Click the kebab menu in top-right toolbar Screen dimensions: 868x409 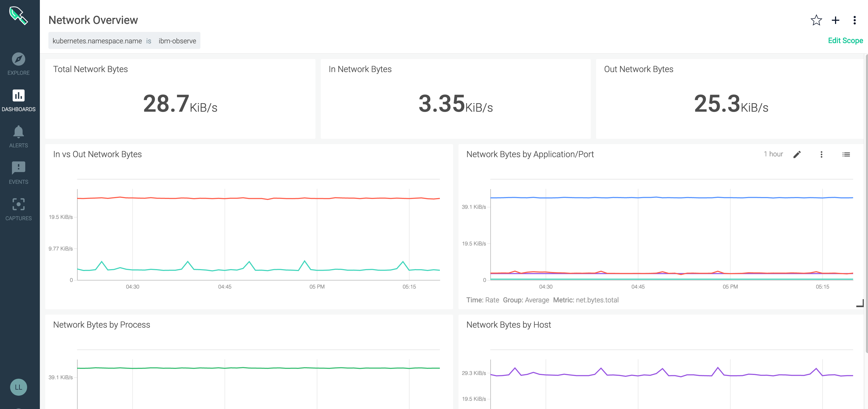[855, 20]
